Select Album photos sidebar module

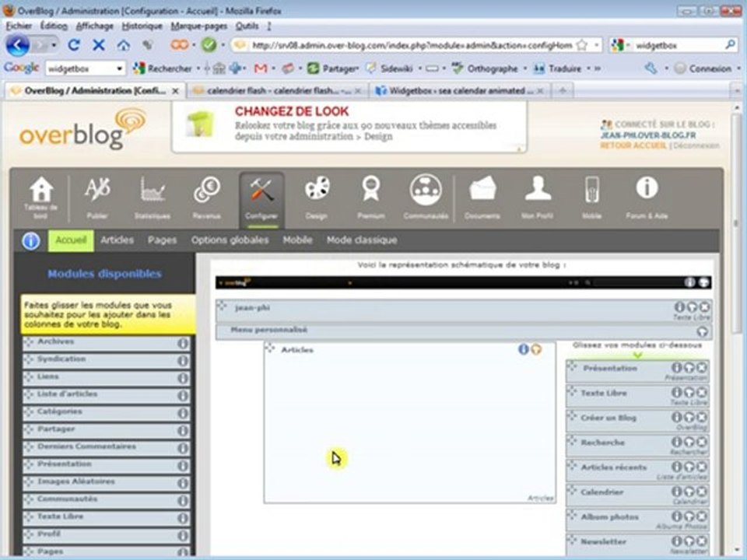point(637,520)
